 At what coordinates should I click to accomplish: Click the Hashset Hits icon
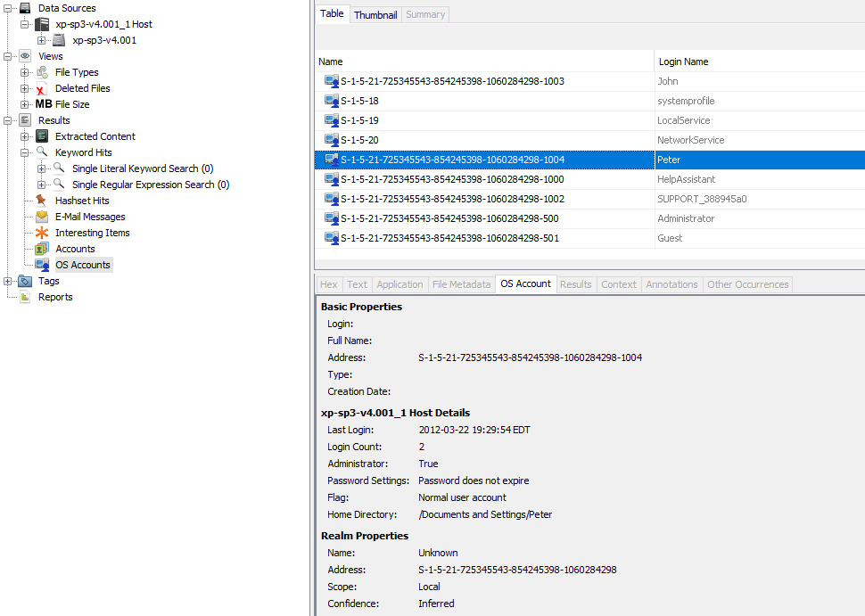point(41,201)
